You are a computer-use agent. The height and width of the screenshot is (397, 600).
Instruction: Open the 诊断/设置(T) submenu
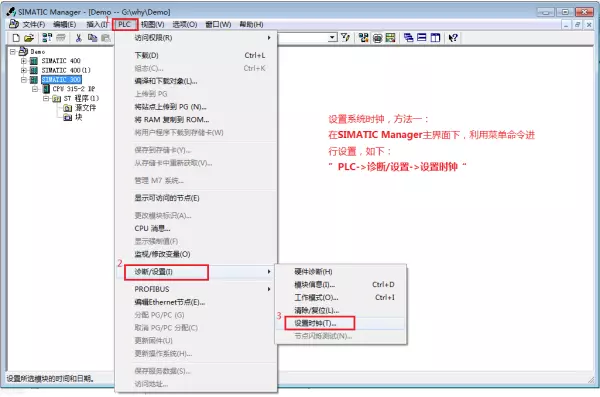(x=196, y=272)
